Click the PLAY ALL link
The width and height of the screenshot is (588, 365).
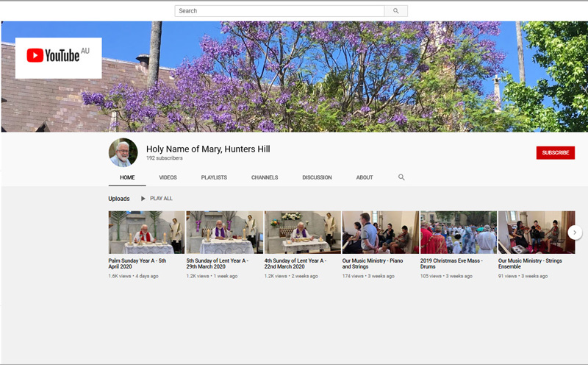(161, 199)
